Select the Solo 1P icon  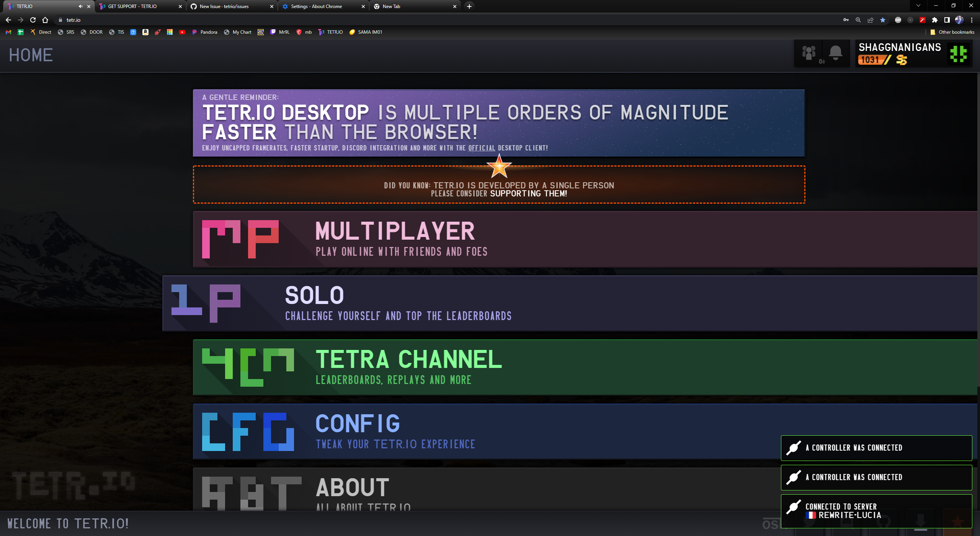tap(206, 302)
